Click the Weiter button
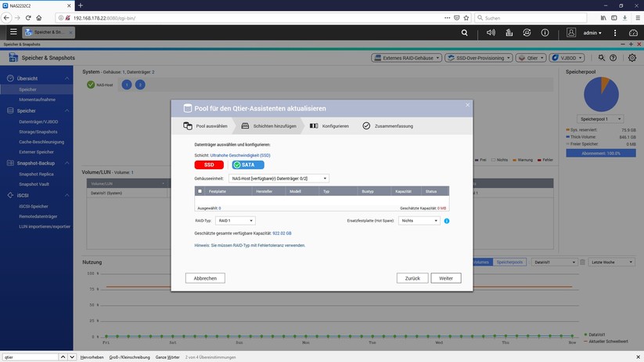This screenshot has width=644, height=362. (446, 278)
